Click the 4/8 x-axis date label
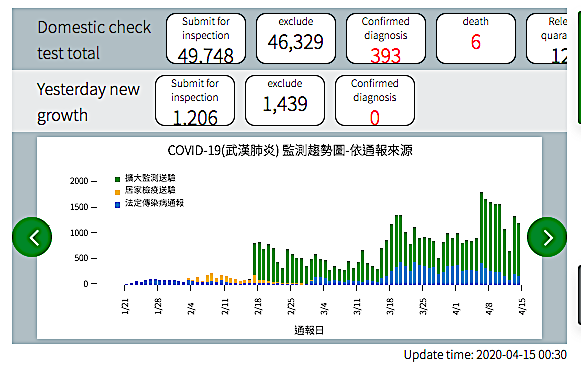 click(x=489, y=308)
